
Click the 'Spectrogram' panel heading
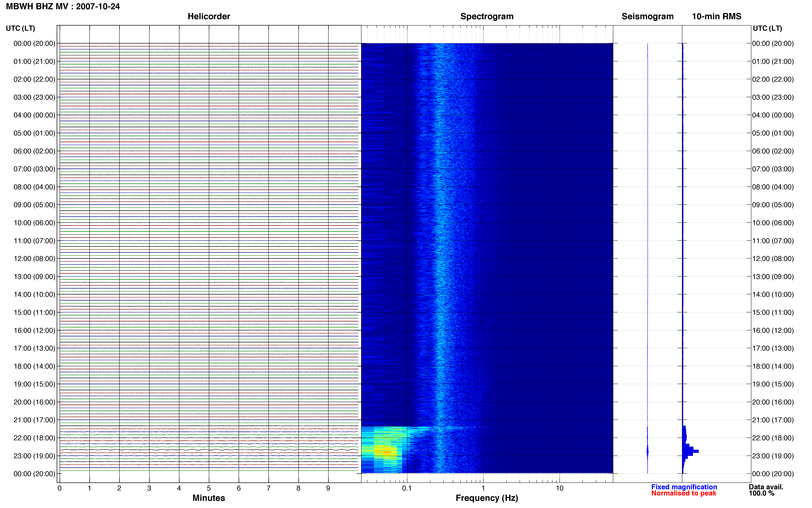[487, 16]
